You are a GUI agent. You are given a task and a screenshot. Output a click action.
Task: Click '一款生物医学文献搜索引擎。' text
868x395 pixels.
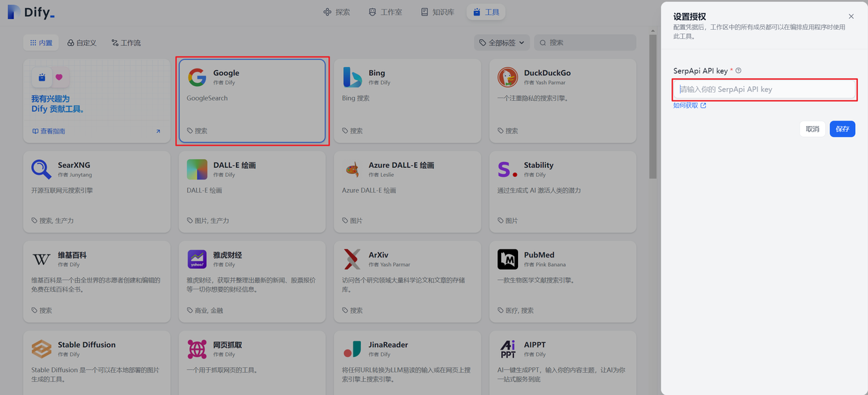[536, 280]
